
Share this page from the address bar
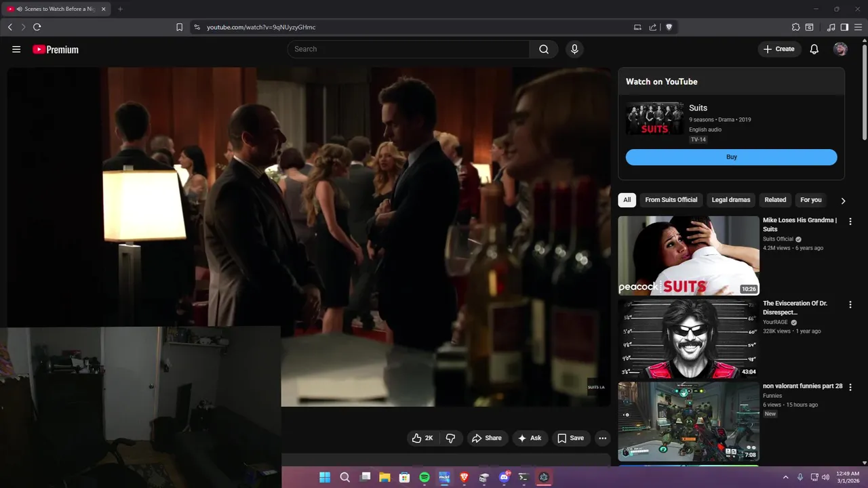(x=653, y=27)
